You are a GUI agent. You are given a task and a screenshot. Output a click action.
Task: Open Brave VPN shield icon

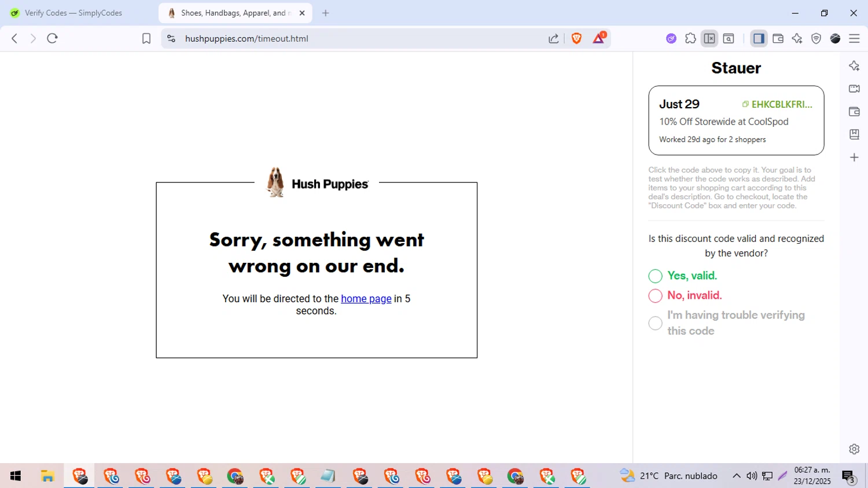(816, 38)
